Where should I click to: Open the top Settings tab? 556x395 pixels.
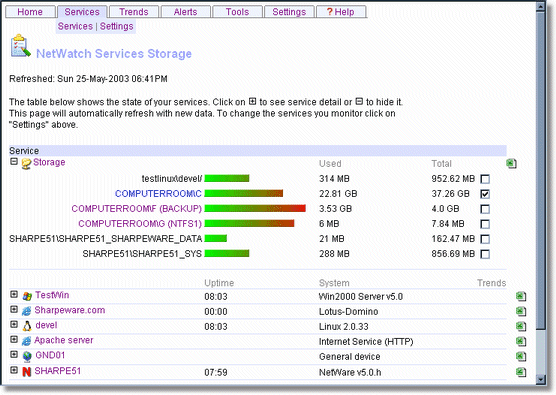[x=289, y=12]
